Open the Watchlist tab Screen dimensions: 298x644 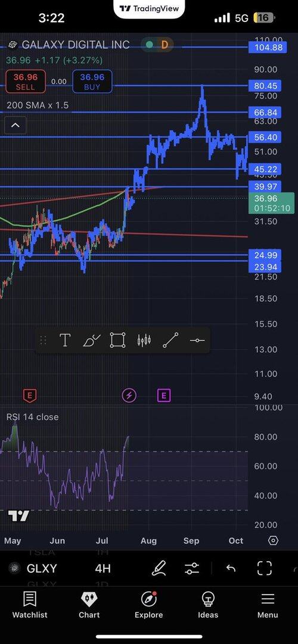click(x=30, y=605)
